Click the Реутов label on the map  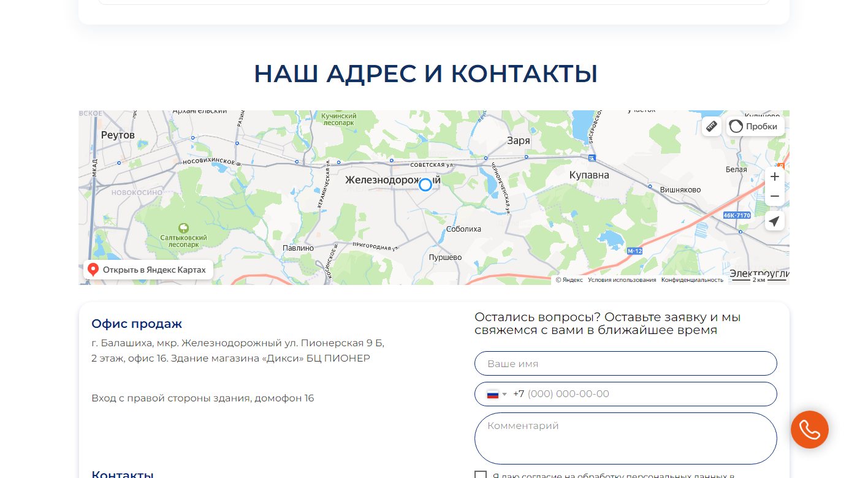(x=118, y=135)
